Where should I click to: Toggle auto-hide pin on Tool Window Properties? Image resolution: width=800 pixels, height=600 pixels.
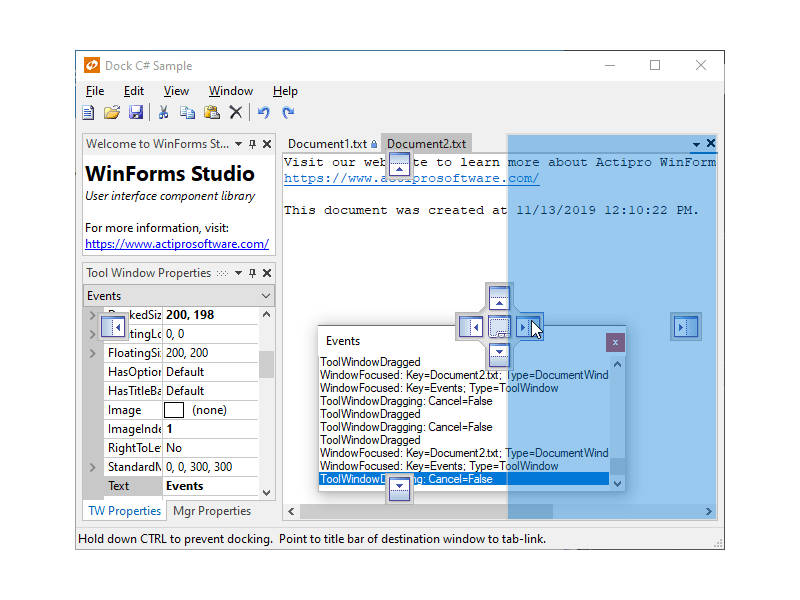252,273
